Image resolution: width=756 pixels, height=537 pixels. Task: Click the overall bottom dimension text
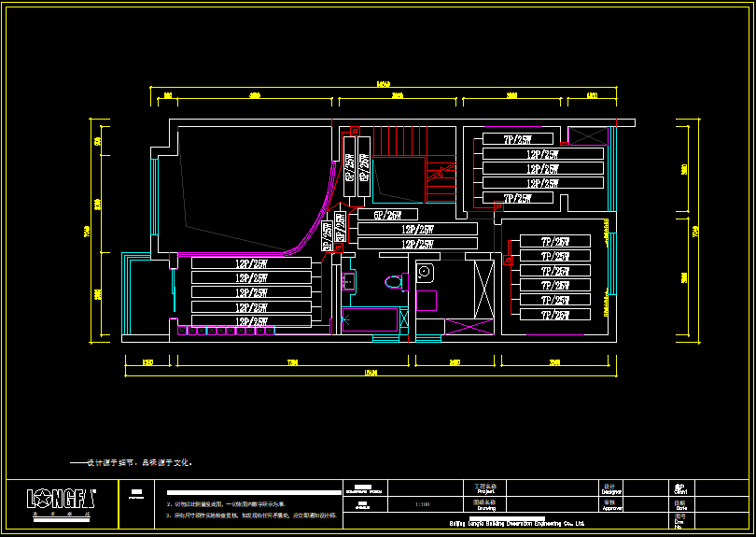pyautogui.click(x=370, y=374)
